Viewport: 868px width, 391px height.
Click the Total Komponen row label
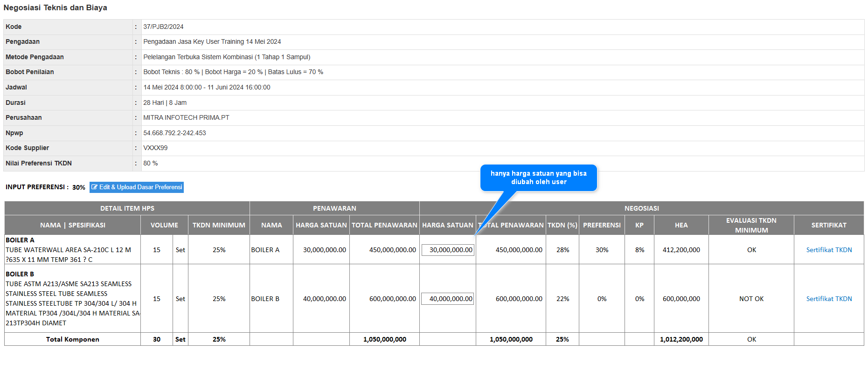[x=73, y=339]
